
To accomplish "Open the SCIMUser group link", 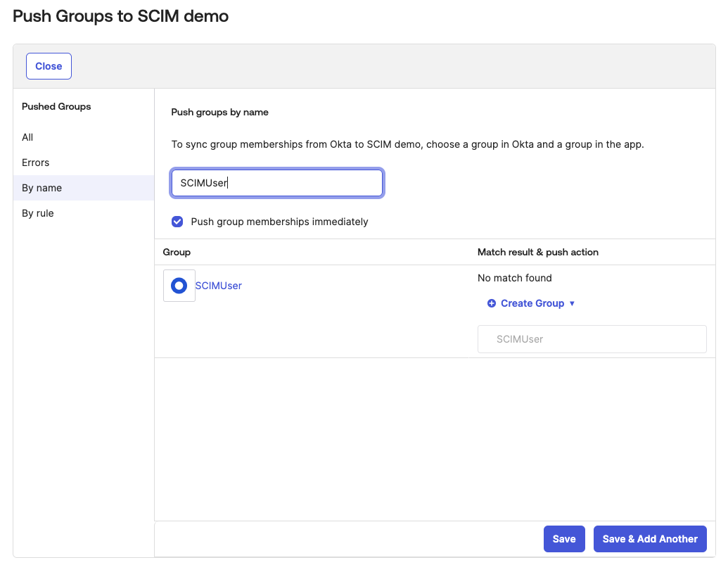I will pyautogui.click(x=219, y=286).
